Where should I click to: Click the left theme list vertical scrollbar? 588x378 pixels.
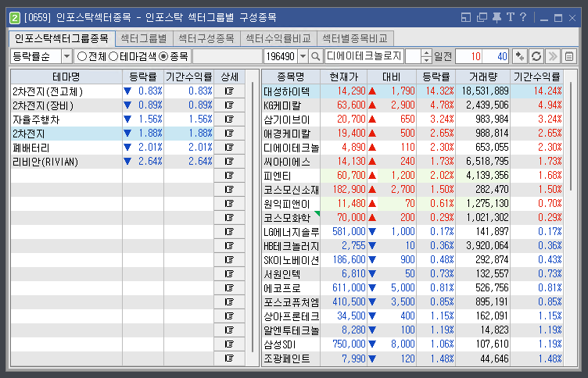[253, 218]
